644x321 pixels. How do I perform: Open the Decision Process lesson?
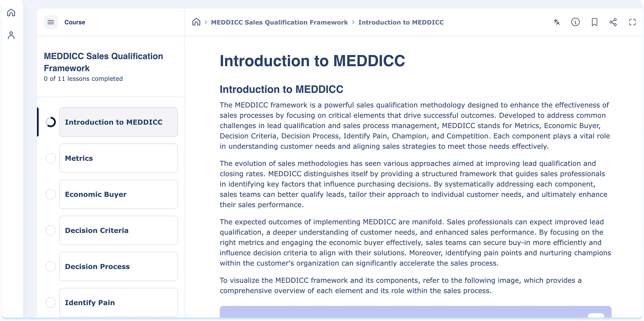point(118,266)
